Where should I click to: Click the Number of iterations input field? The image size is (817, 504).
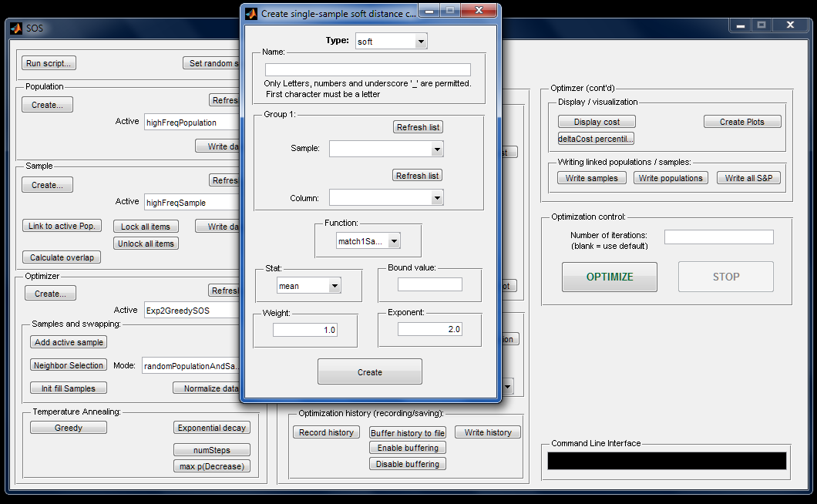click(718, 237)
